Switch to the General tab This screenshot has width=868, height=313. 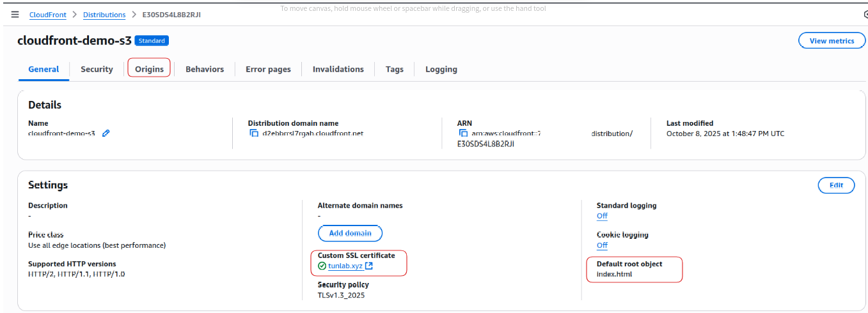coord(43,69)
